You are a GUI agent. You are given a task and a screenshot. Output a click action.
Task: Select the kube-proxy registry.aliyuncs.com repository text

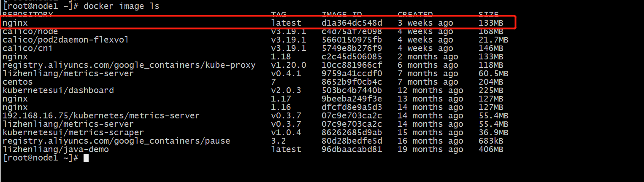[129, 65]
